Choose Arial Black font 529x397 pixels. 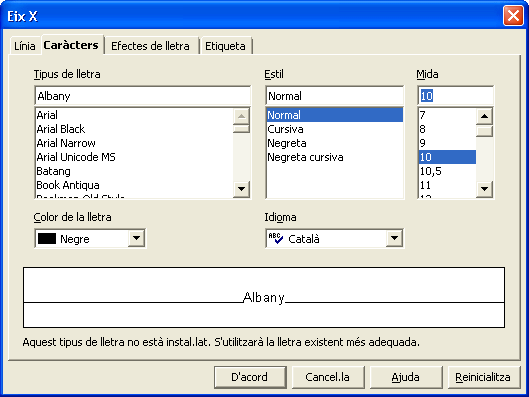click(x=134, y=129)
